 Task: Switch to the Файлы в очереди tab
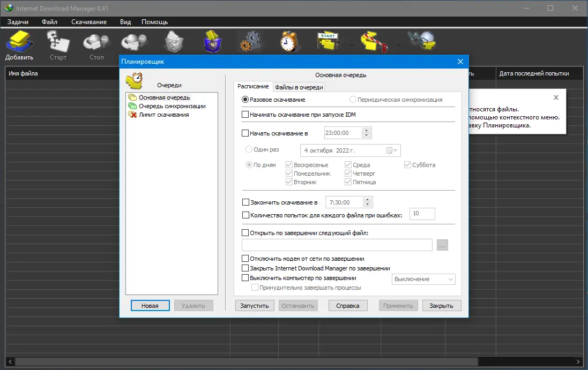pyautogui.click(x=299, y=87)
